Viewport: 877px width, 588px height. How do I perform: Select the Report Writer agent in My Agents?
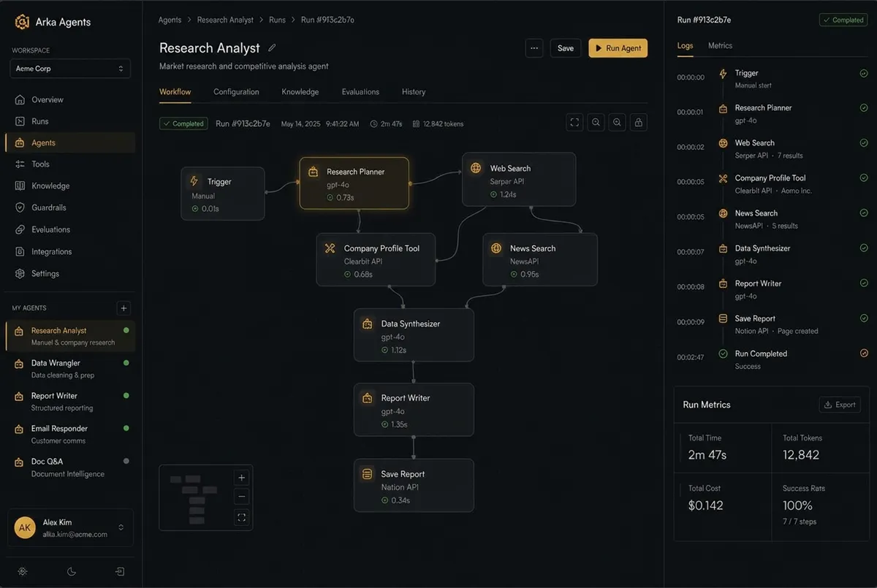(70, 402)
